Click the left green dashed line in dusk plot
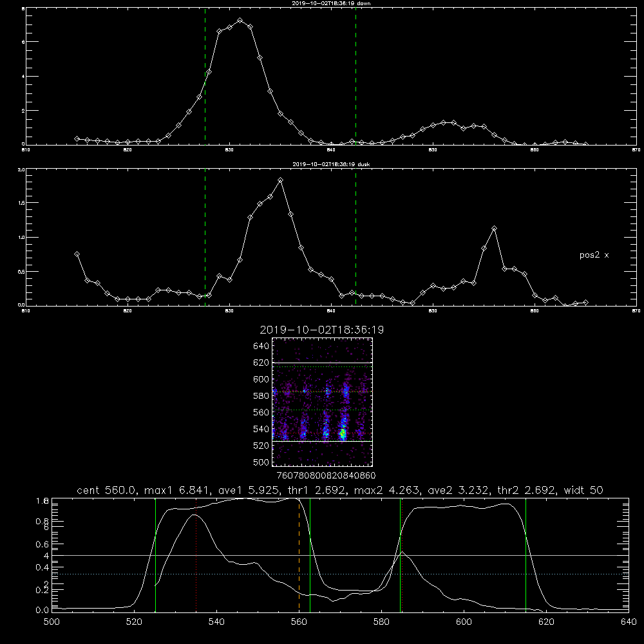 point(205,238)
